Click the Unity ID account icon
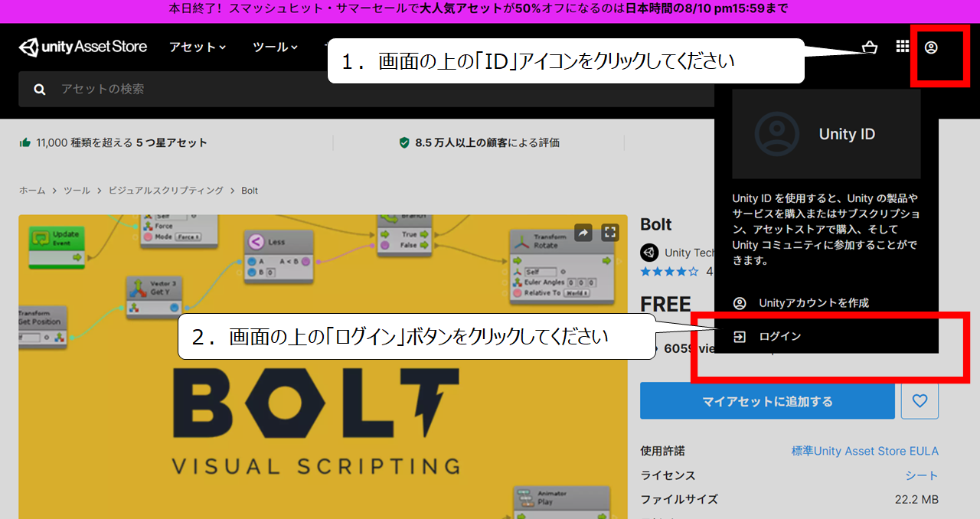 tap(931, 47)
